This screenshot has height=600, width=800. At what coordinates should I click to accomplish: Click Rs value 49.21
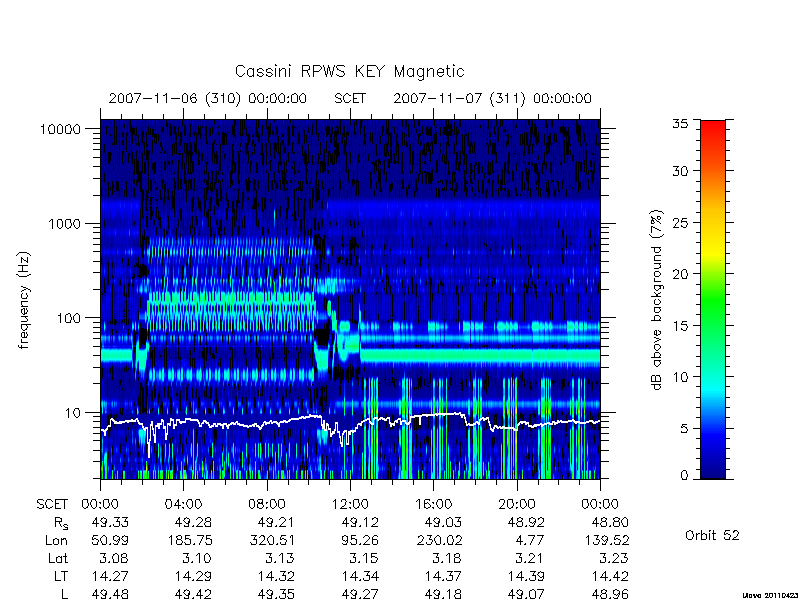click(277, 522)
